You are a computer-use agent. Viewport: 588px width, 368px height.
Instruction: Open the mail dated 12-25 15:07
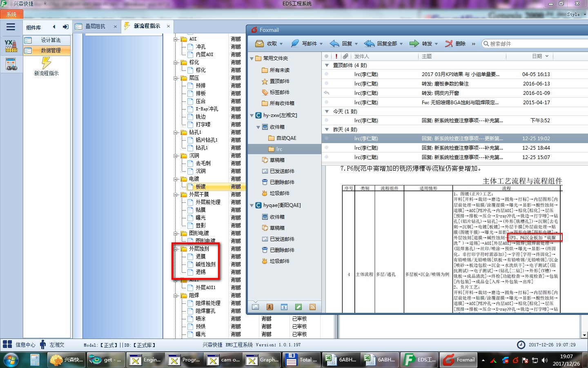455,157
